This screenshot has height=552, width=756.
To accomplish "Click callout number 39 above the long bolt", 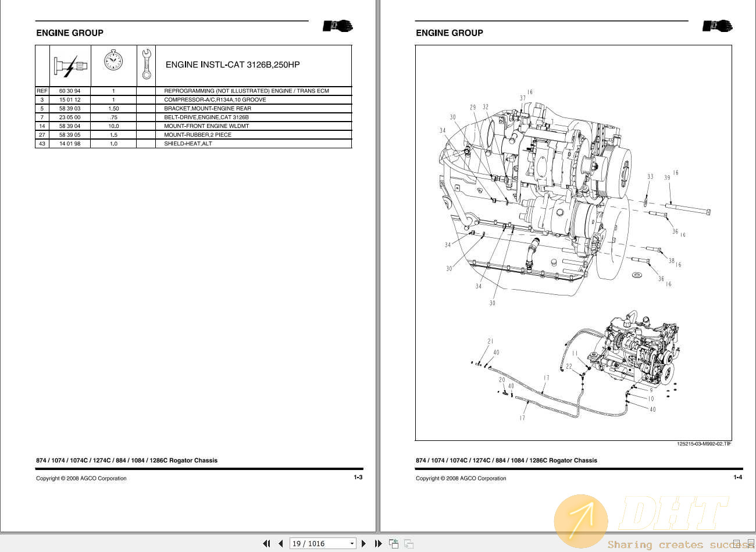I will [x=667, y=177].
